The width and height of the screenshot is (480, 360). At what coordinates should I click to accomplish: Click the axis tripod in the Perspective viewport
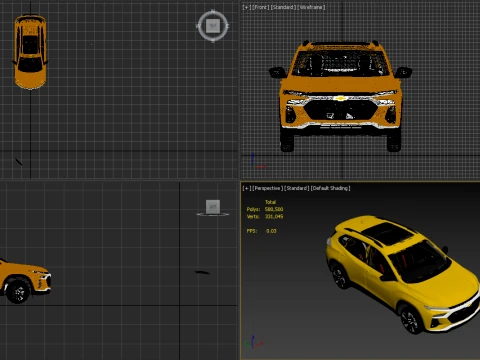point(253,342)
